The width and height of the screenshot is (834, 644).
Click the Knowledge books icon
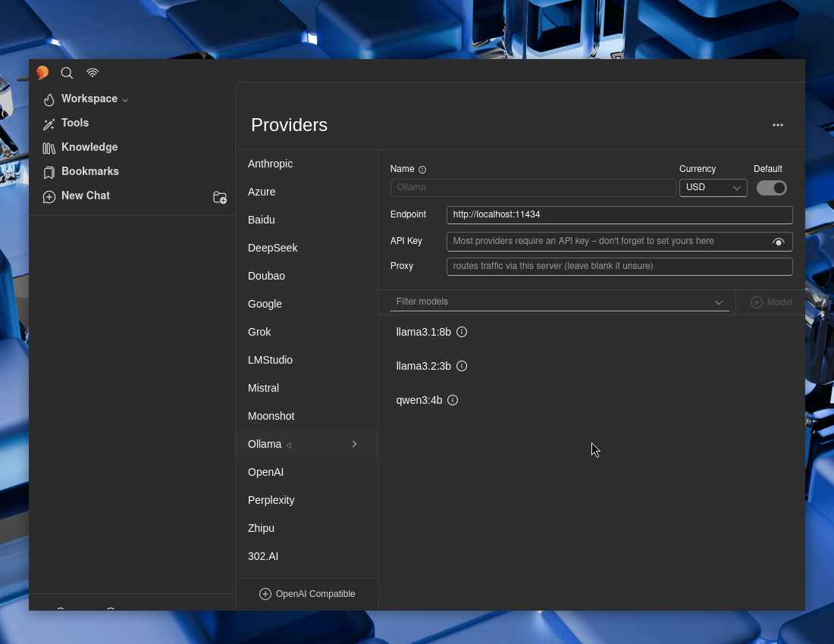48,147
